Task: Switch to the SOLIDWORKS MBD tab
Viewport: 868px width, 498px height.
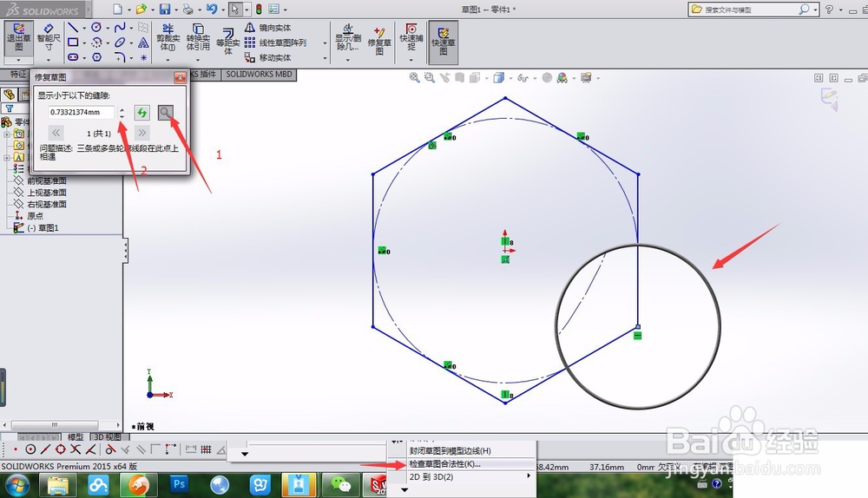Action: [259, 74]
